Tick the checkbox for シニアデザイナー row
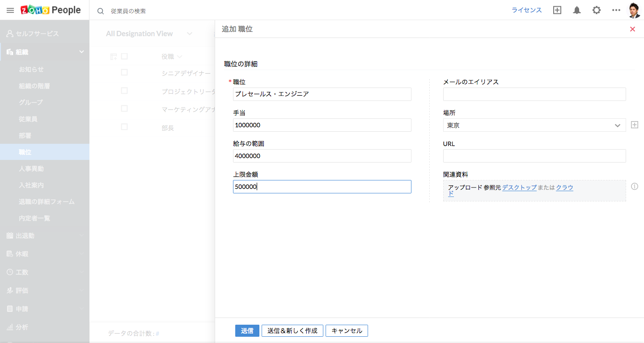This screenshot has width=644, height=343. [x=124, y=72]
